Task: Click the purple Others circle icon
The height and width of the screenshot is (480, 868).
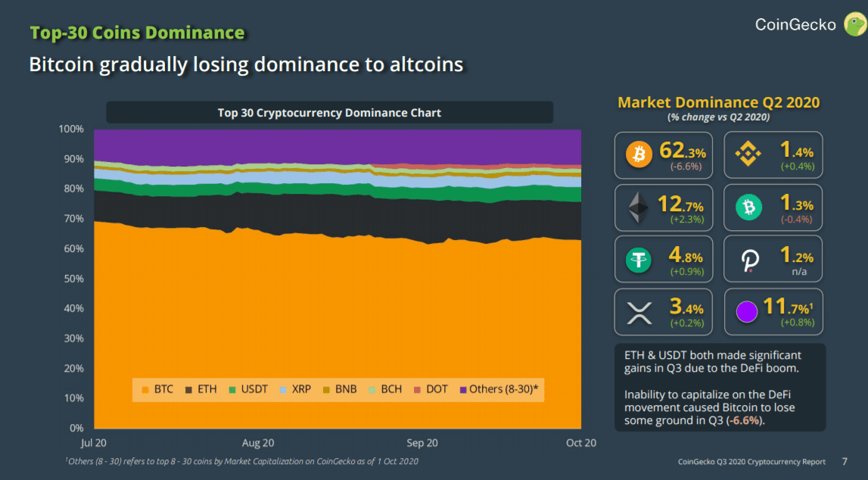Action: (746, 312)
